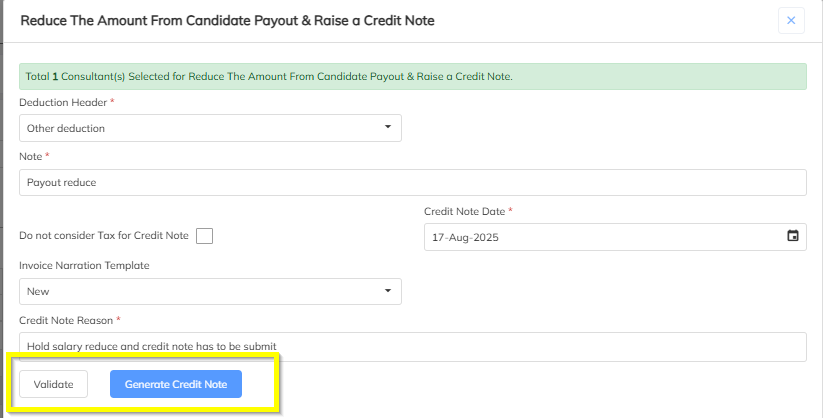
Task: Click the Deduction Header label
Action: pos(64,102)
